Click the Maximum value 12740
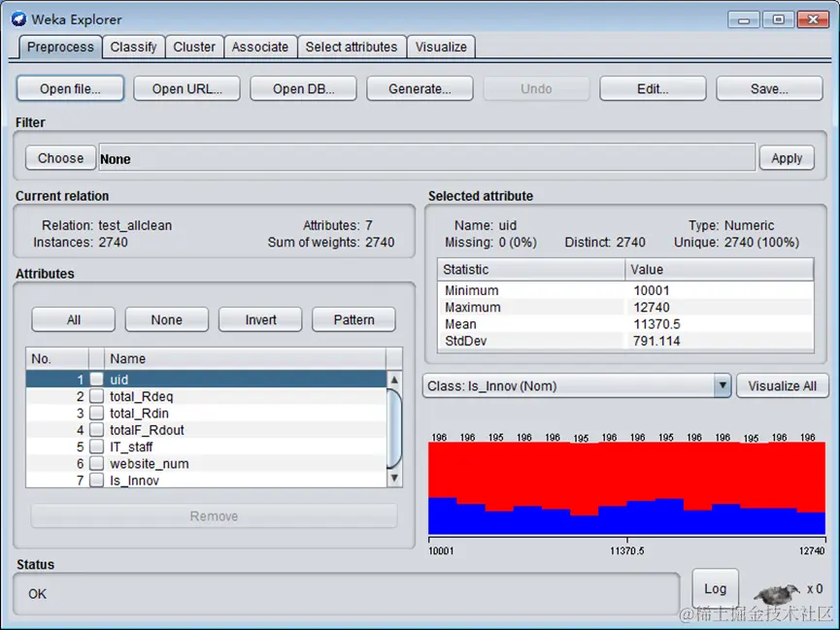840x630 pixels. [652, 307]
